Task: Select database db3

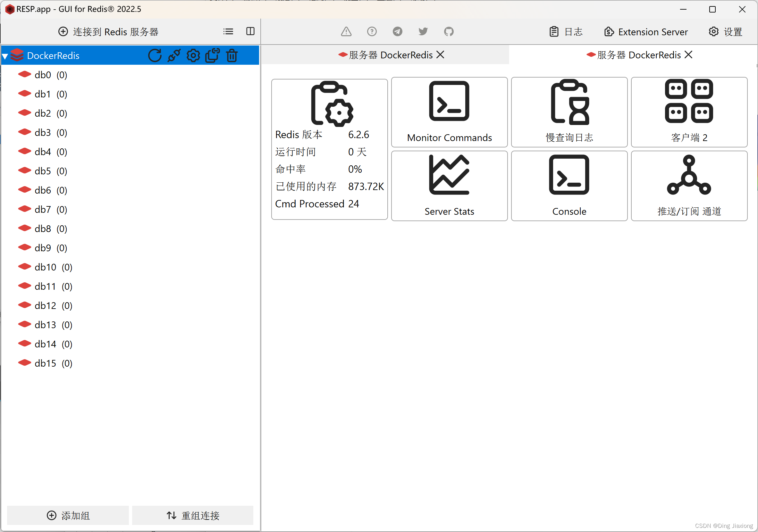Action: pyautogui.click(x=130, y=132)
